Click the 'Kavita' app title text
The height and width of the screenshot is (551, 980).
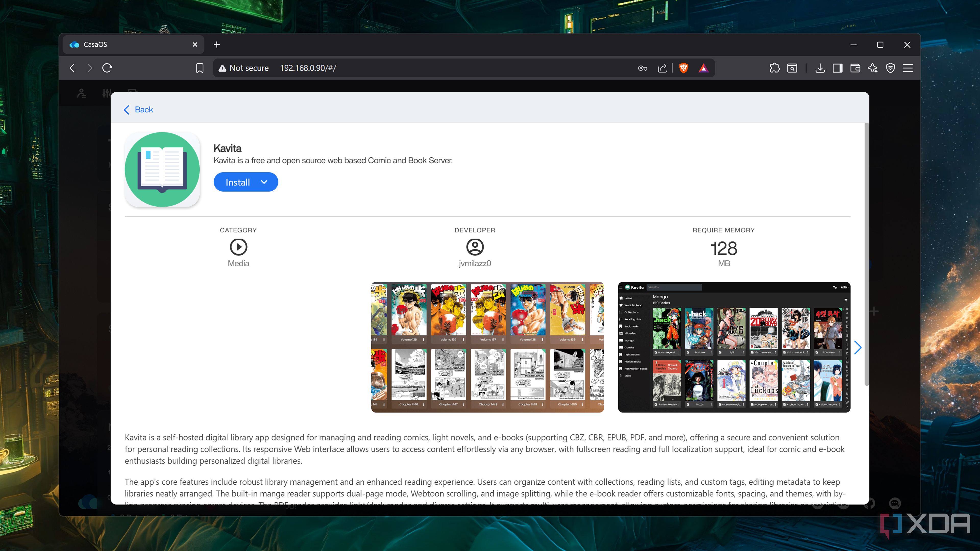[227, 148]
